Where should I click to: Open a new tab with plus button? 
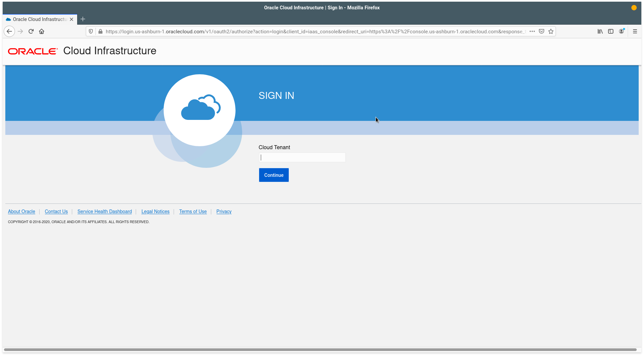coord(83,19)
